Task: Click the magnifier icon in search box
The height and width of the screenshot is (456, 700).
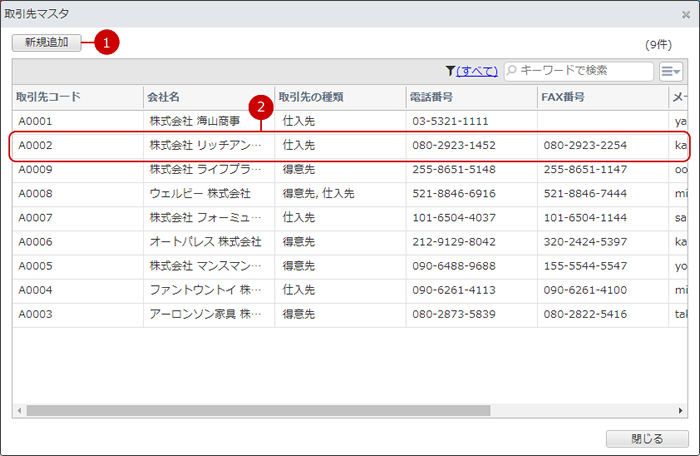Action: [512, 71]
